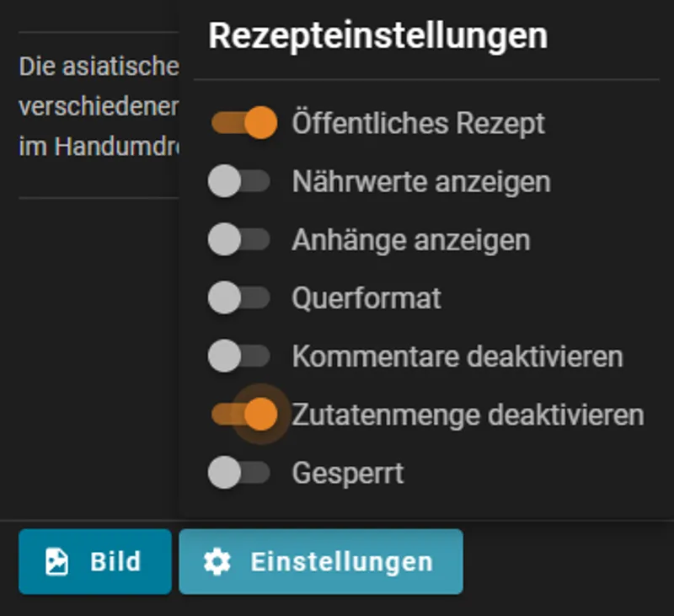
Task: Enable the Nährwerte anzeigen toggle switch
Action: click(x=239, y=181)
